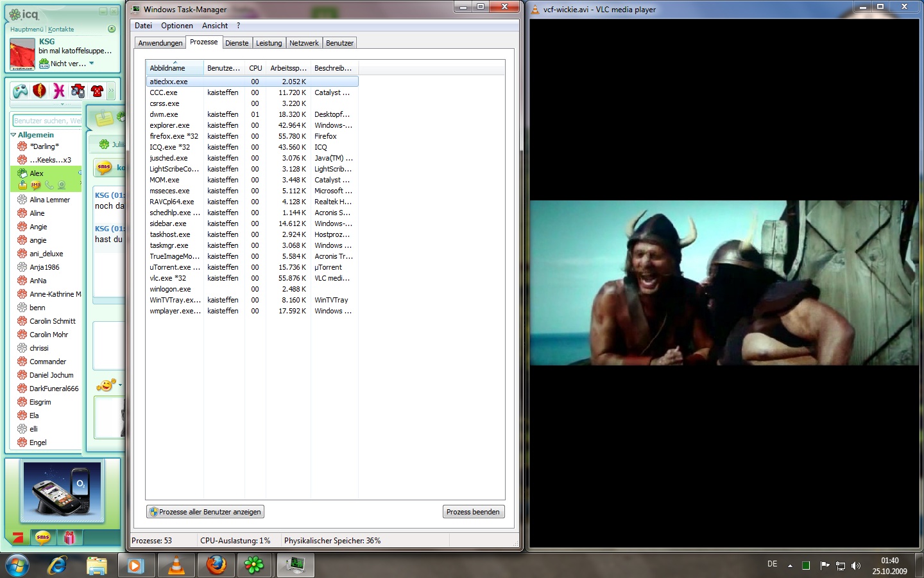Click the send file icon under Alex
Viewport: 924px width, 578px height.
[x=22, y=185]
